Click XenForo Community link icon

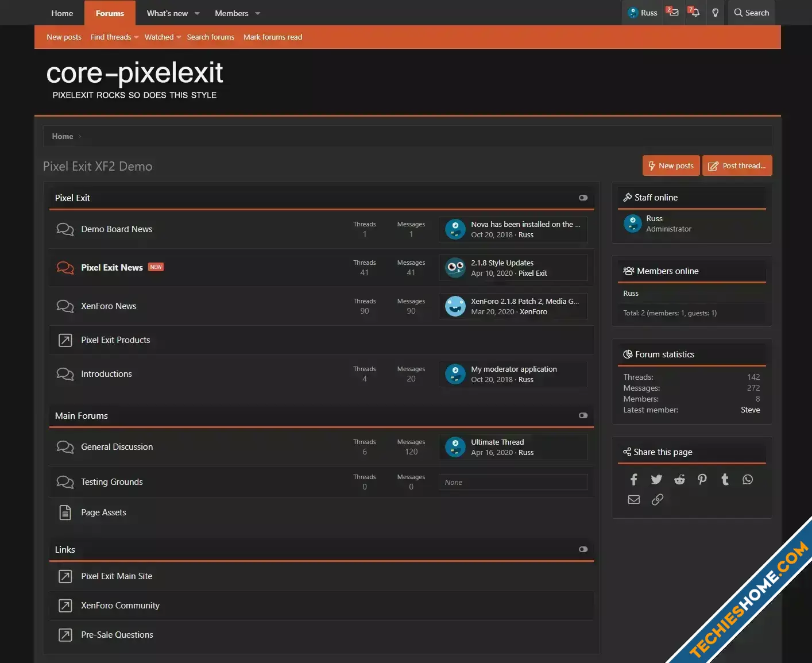(x=65, y=606)
